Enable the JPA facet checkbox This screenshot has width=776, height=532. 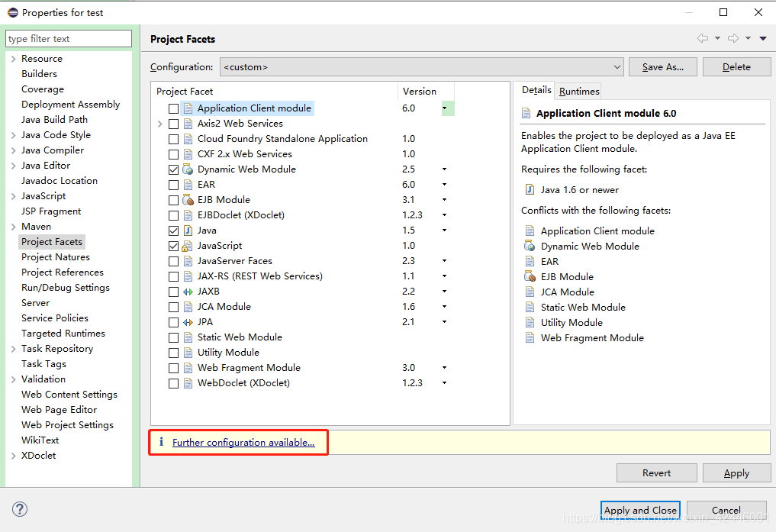(173, 322)
